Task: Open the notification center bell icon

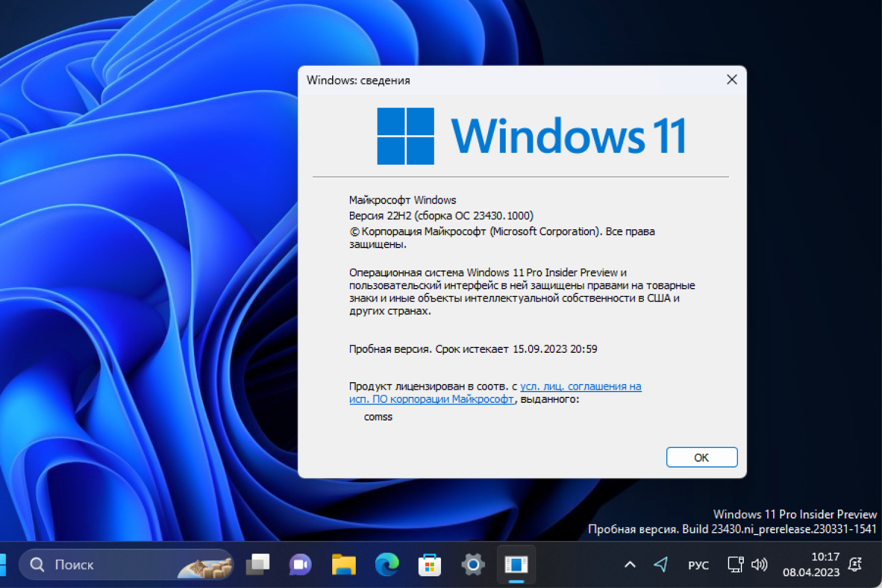Action: tap(856, 564)
